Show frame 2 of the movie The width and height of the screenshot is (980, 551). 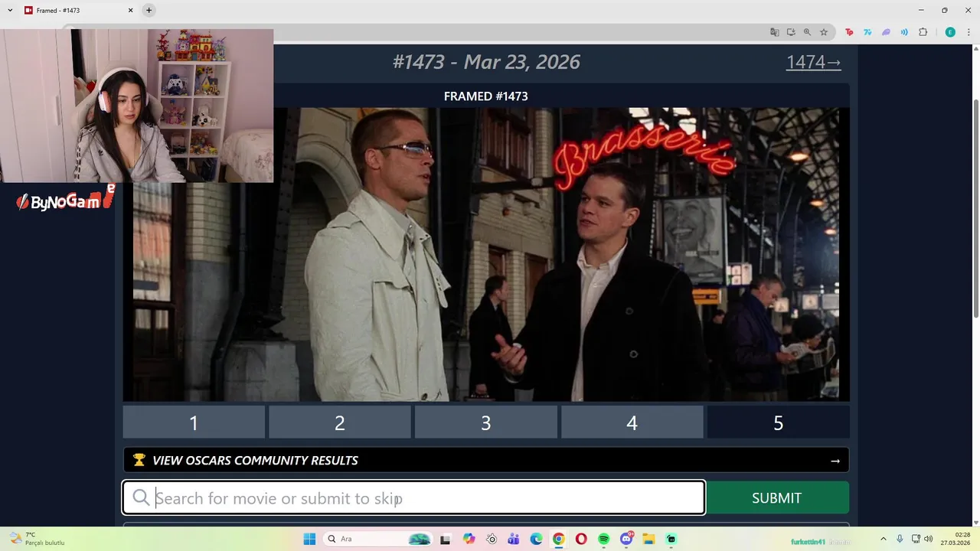click(340, 422)
